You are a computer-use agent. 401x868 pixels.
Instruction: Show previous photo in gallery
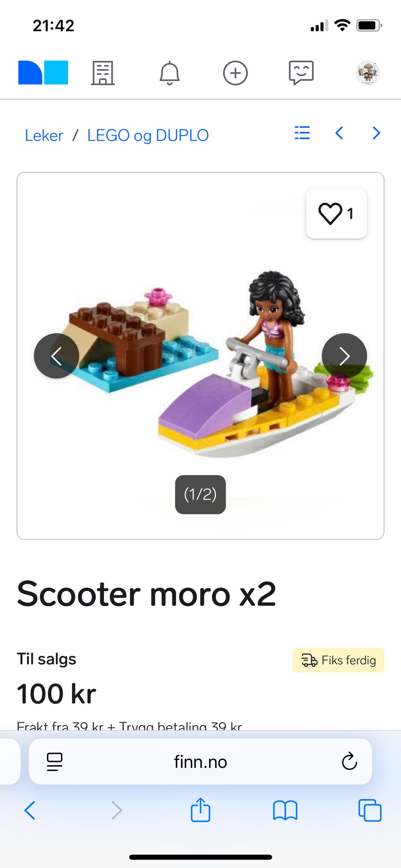[56, 356]
